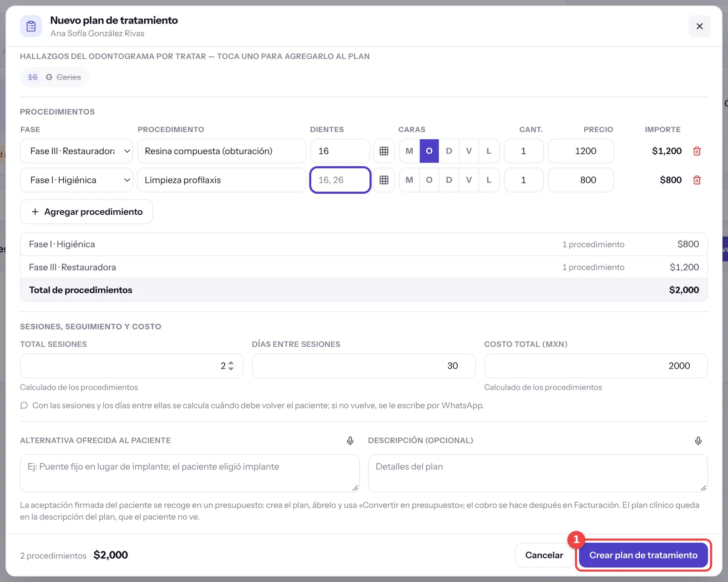This screenshot has height=582, width=728.
Task: Open the Fase III Restauradora phase dropdown
Action: point(76,151)
